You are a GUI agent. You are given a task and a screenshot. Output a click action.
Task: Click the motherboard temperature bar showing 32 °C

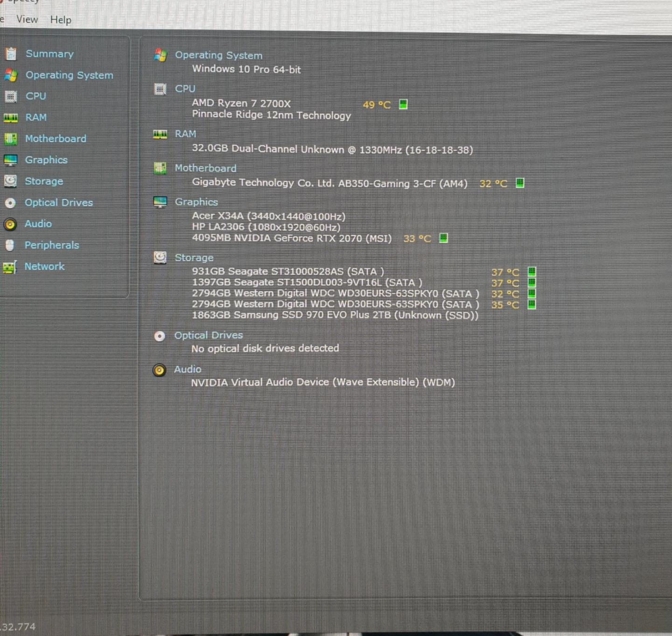click(x=519, y=183)
